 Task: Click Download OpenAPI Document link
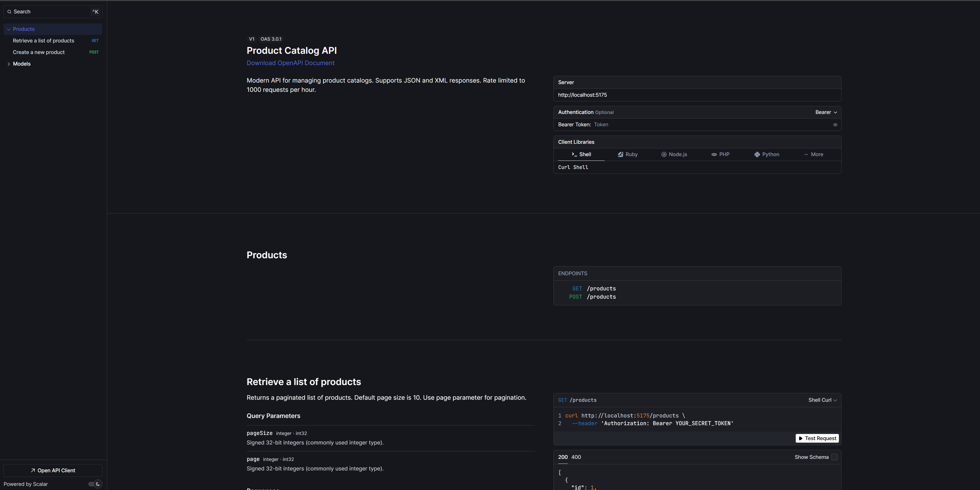[290, 63]
